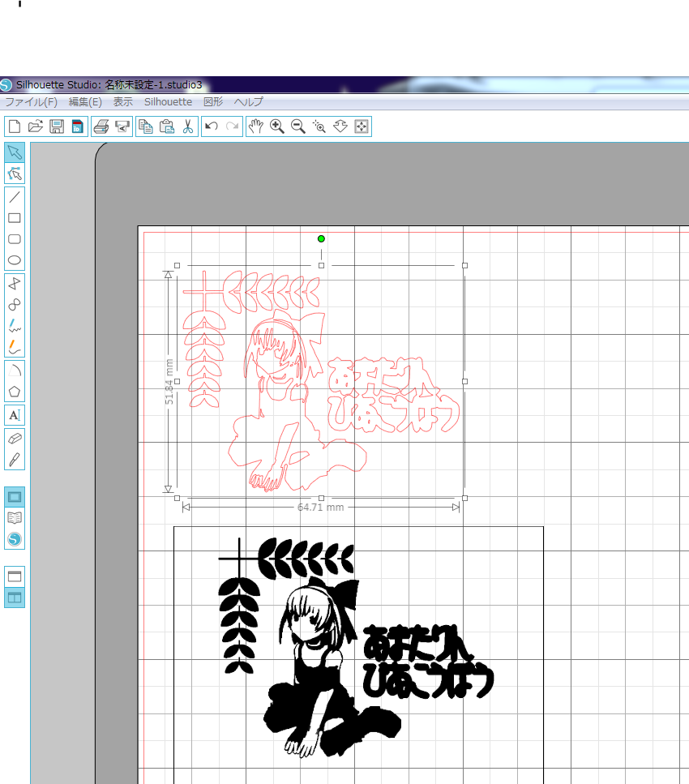The height and width of the screenshot is (784, 689).
Task: Select the Arc drawing tool
Action: (15, 371)
